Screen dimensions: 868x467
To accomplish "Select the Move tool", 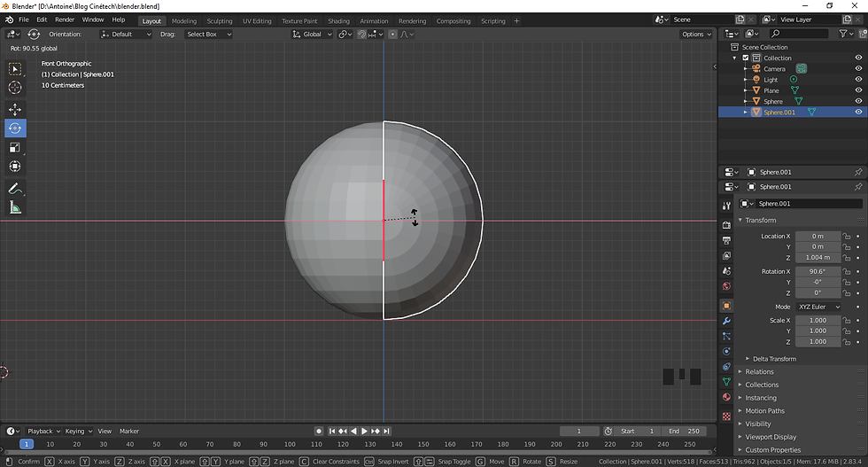I will pos(15,109).
